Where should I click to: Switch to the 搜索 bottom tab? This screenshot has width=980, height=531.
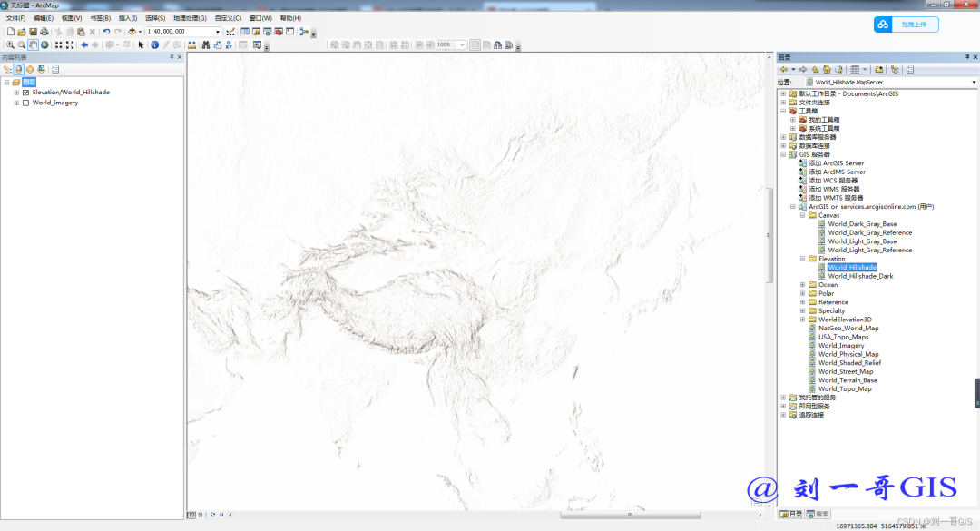coord(818,514)
